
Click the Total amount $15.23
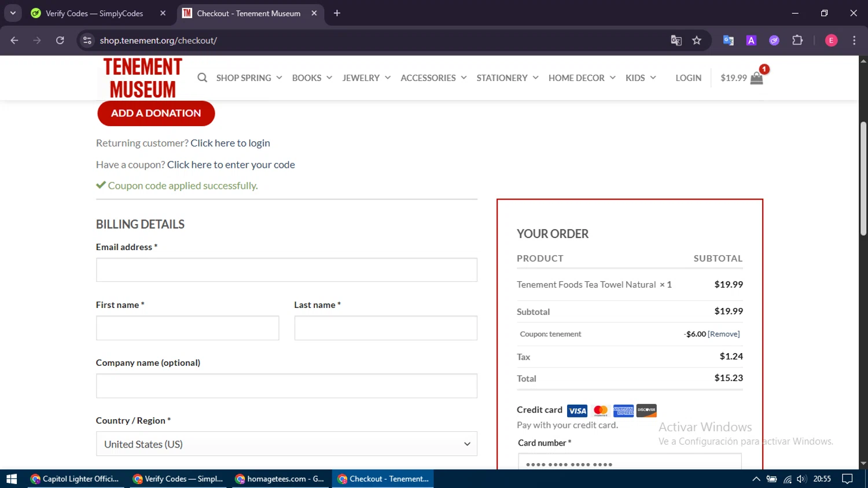(x=729, y=378)
